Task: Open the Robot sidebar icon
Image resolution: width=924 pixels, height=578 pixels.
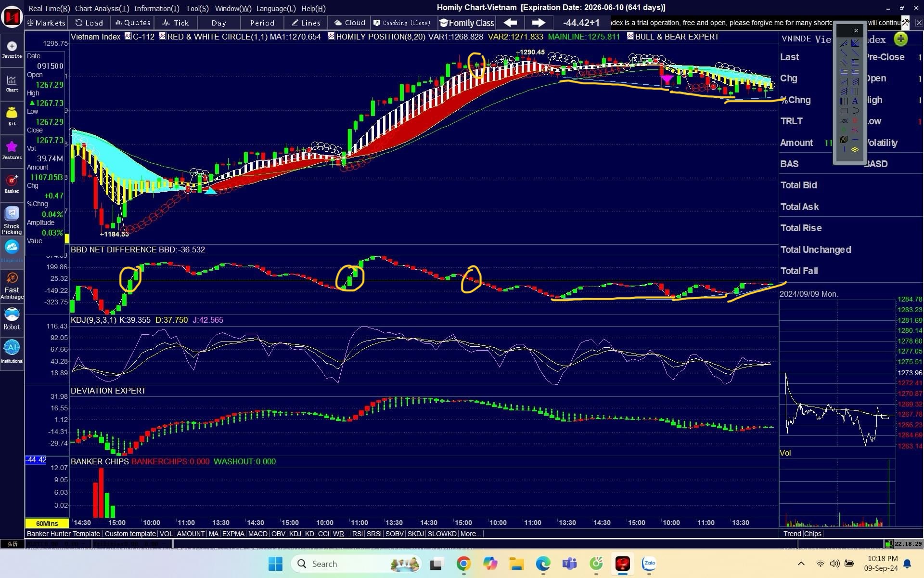Action: (x=12, y=319)
